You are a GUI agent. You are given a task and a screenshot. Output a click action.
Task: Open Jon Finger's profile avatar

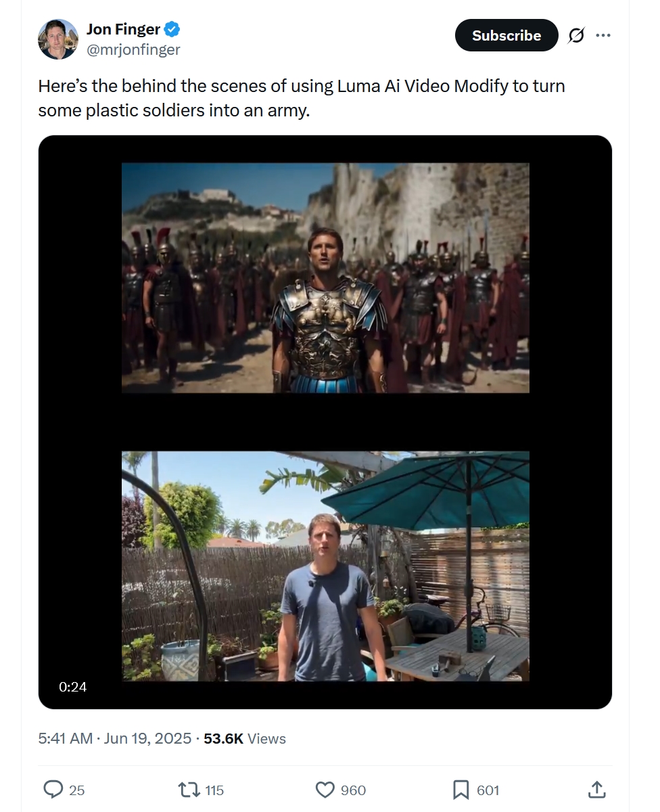(58, 39)
